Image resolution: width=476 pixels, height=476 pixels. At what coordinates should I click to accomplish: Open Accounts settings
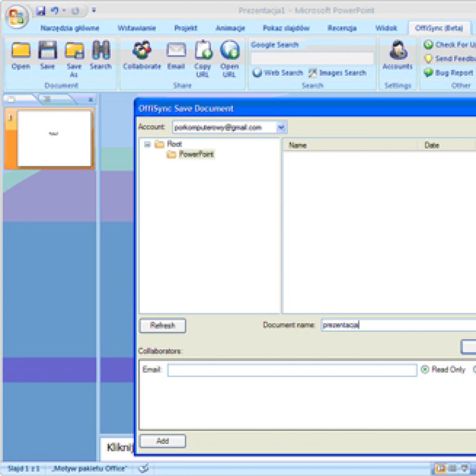point(398,55)
